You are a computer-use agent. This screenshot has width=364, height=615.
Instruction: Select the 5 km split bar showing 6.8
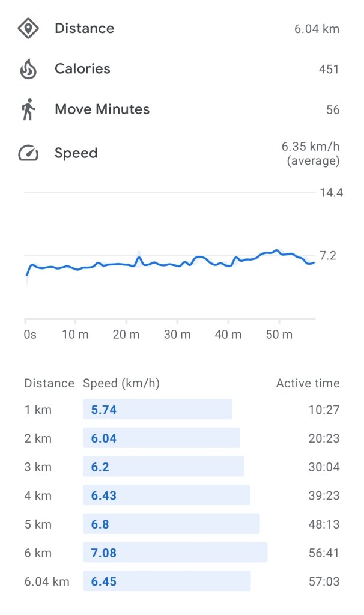pyautogui.click(x=171, y=524)
